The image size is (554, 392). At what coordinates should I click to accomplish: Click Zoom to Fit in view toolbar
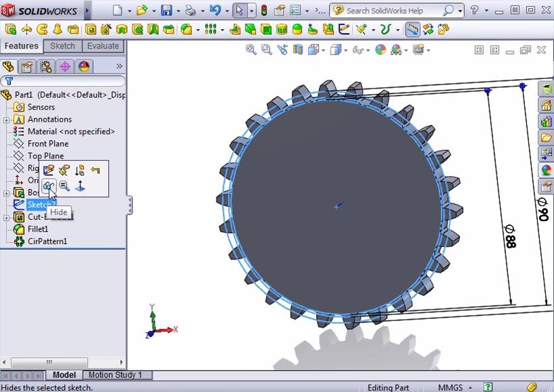pos(251,49)
